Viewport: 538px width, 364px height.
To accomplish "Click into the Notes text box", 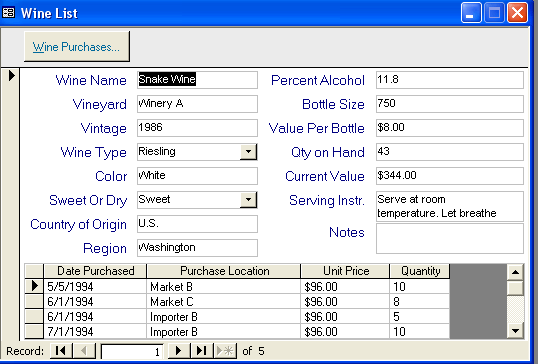I will click(450, 238).
